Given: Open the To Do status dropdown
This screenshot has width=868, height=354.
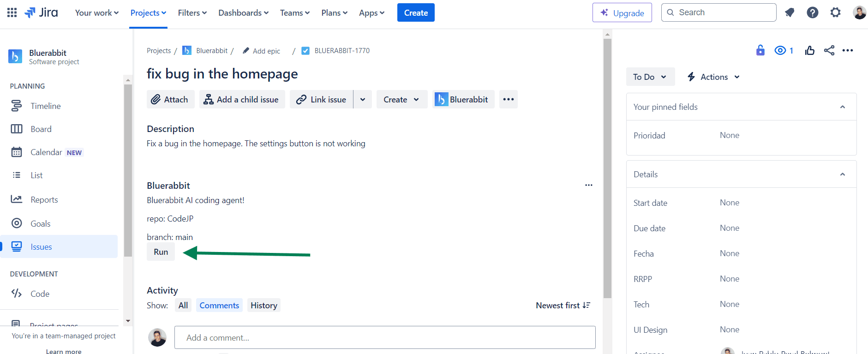Looking at the screenshot, I should click(650, 77).
